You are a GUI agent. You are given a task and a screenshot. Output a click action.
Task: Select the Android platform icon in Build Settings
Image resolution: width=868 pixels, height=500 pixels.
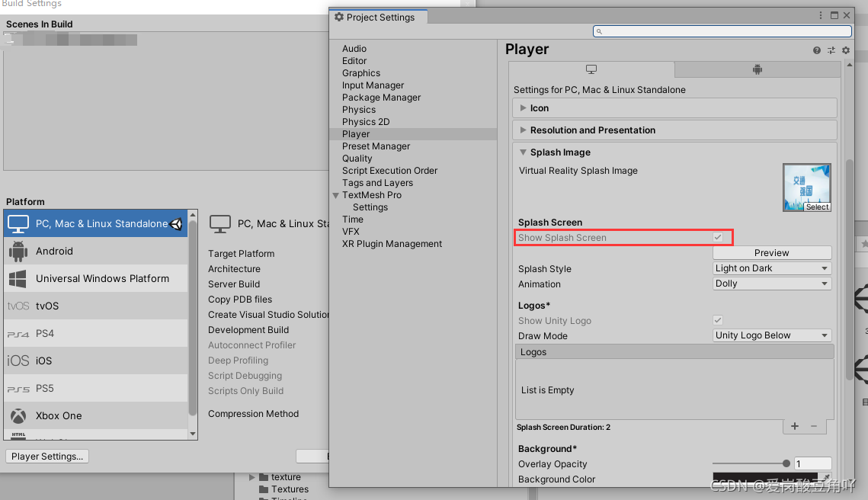click(x=18, y=252)
